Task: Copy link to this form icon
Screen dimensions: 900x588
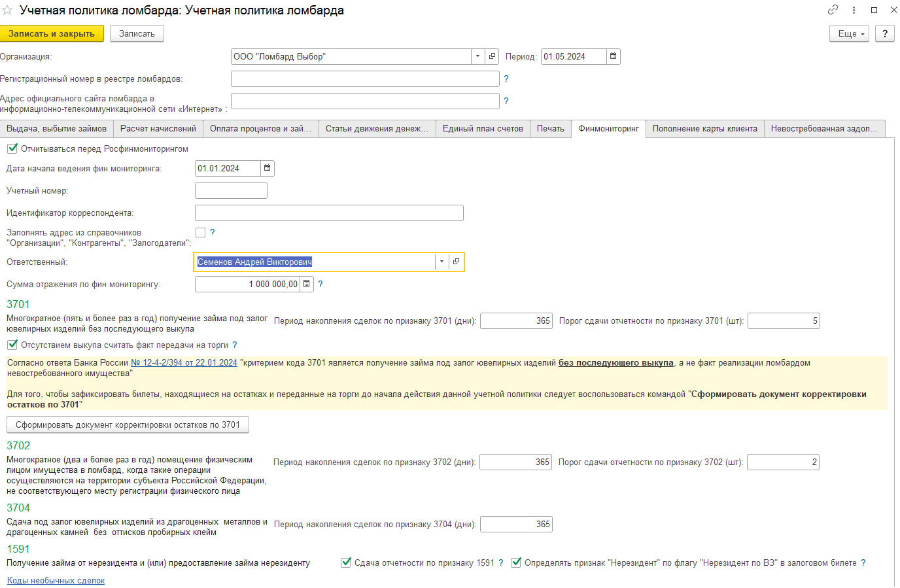Action: pos(833,10)
